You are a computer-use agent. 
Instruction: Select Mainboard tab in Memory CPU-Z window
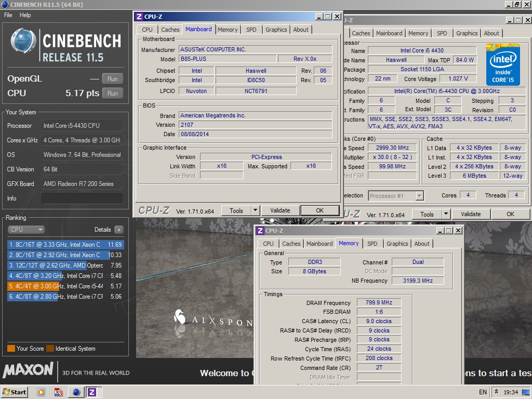click(320, 244)
